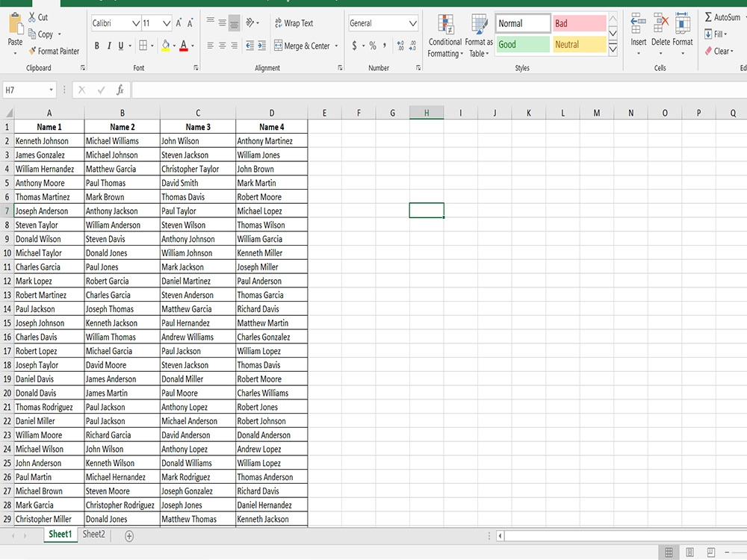Open Clipboard dialog launcher
The height and width of the screenshot is (560, 747).
click(83, 68)
